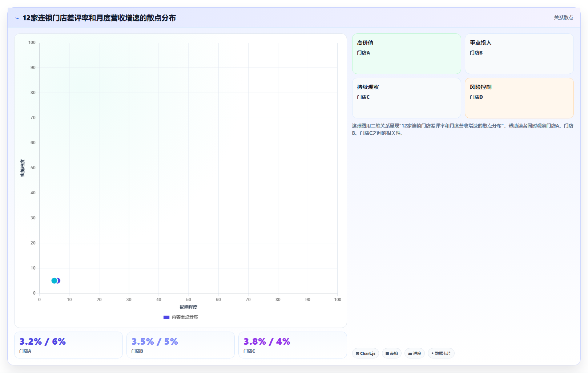Click the cyan scatter data point
This screenshot has height=373, width=588.
tap(54, 281)
